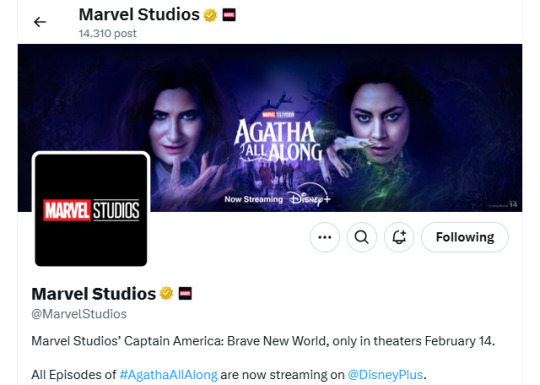Go back using the left arrow

40,22
